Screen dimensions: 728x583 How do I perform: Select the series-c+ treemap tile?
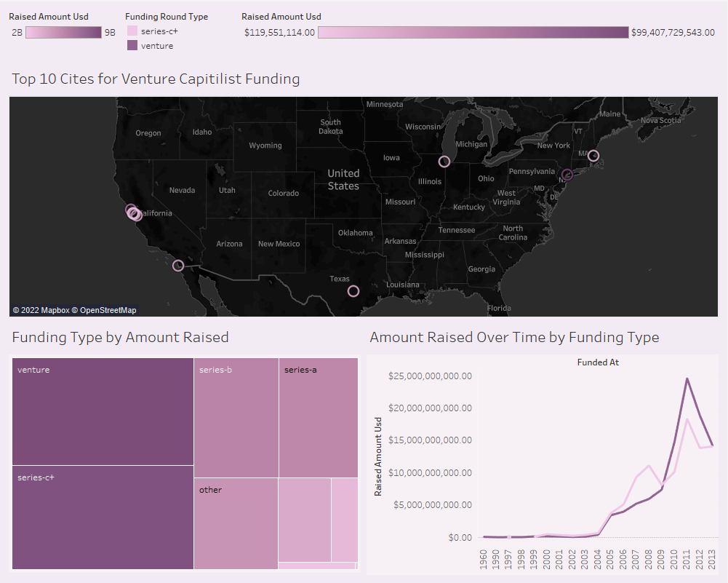tap(103, 517)
